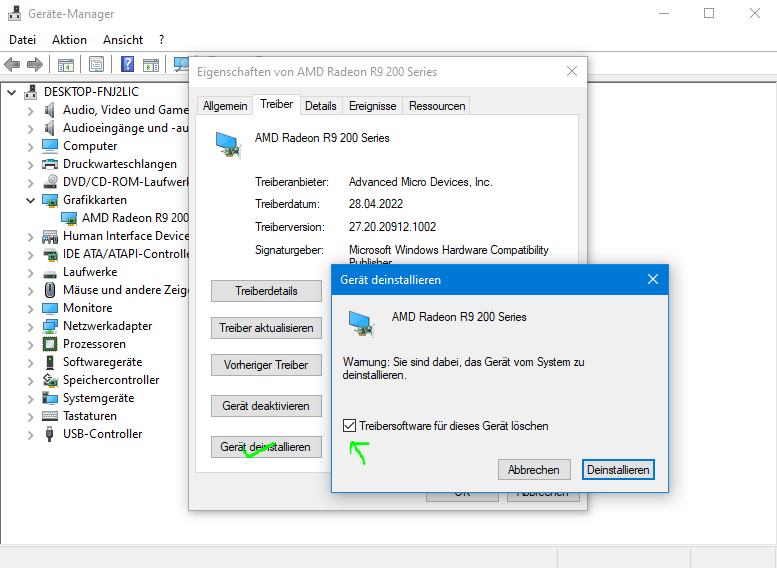Open the Datei menu
The height and width of the screenshot is (568, 777).
22,40
